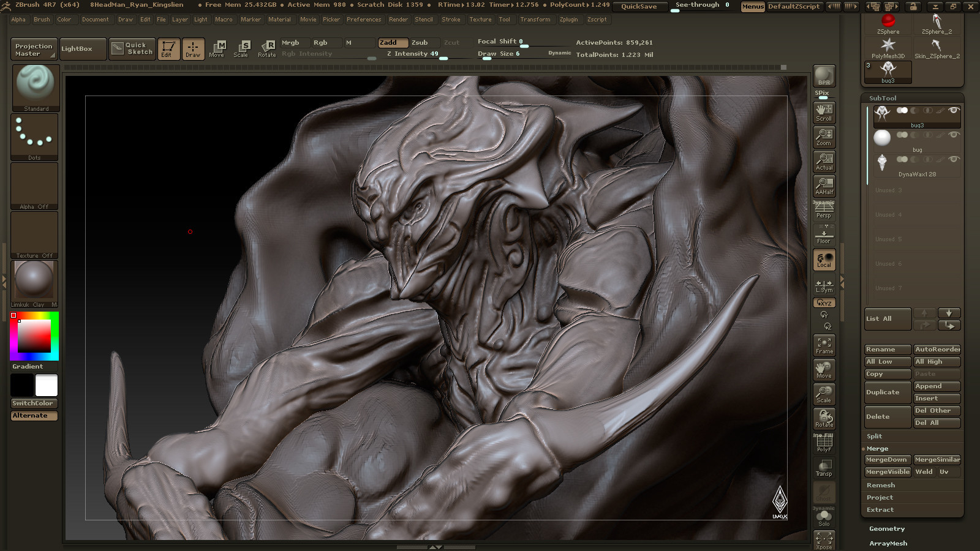Open the Zplugin menu
The image size is (980, 551).
(568, 20)
